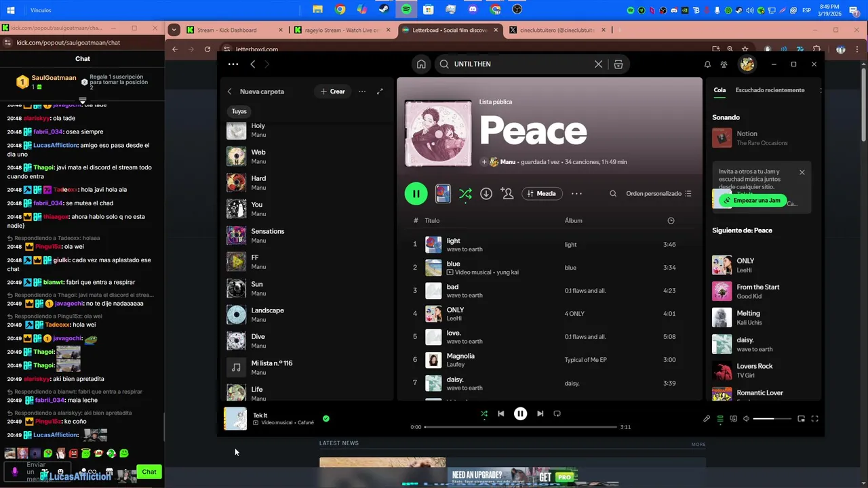
Task: Open the miniplayer icon
Action: click(x=801, y=419)
